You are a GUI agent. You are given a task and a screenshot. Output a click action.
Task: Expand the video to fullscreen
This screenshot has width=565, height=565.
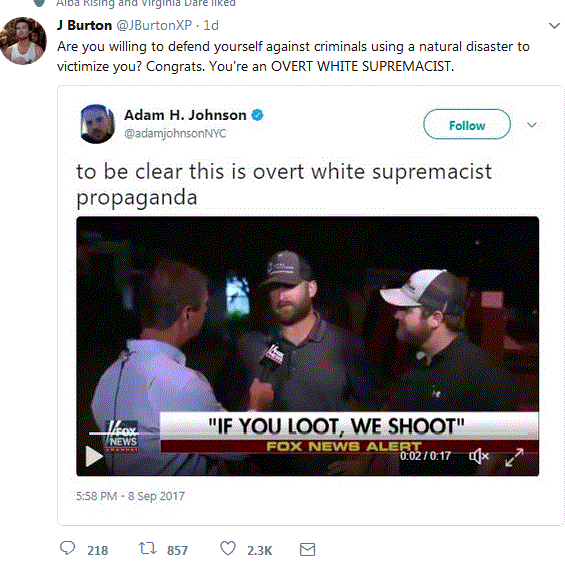click(x=514, y=457)
